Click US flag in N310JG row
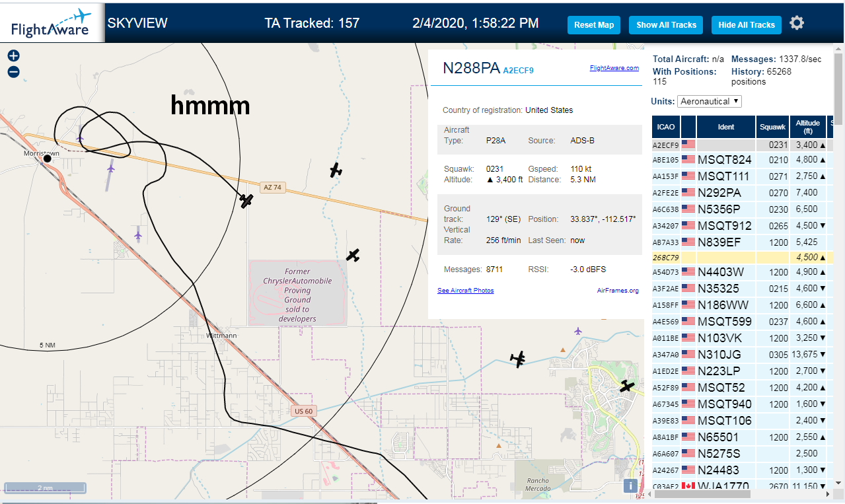845x504 pixels. [x=688, y=355]
